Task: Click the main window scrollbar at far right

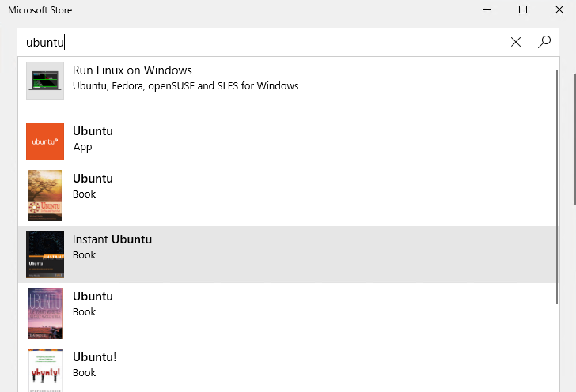Action: pos(574,139)
